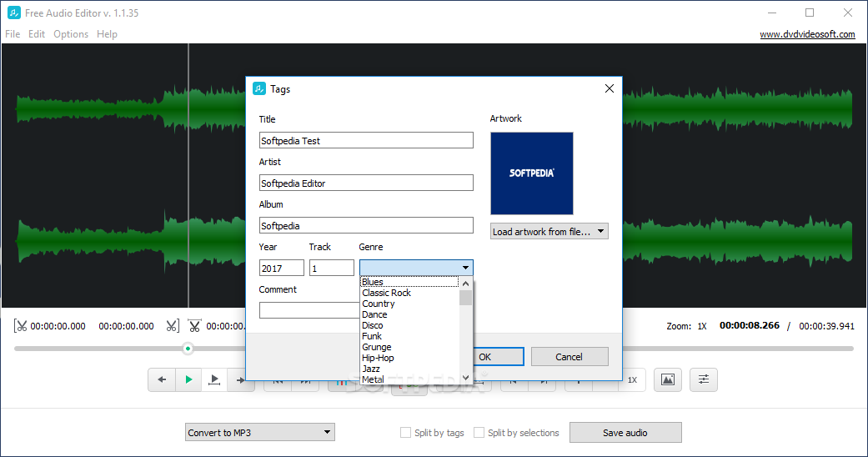Visit the www.dvdvideosoft.com link
Screen dimensions: 868x457
coord(807,34)
